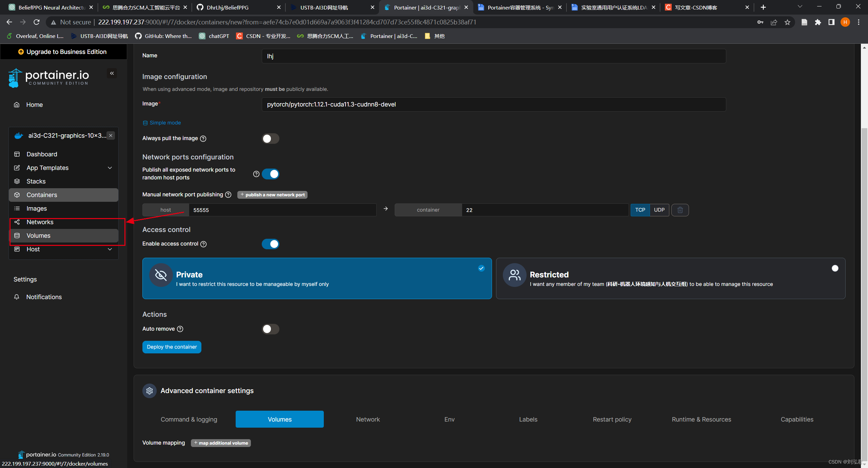Screen dimensions: 868x468
Task: Switch to Simple mode link
Action: point(162,123)
